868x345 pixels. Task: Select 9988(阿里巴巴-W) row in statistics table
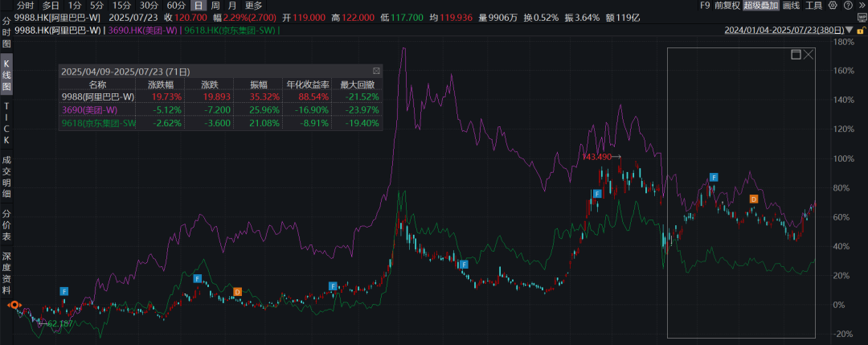click(220, 97)
